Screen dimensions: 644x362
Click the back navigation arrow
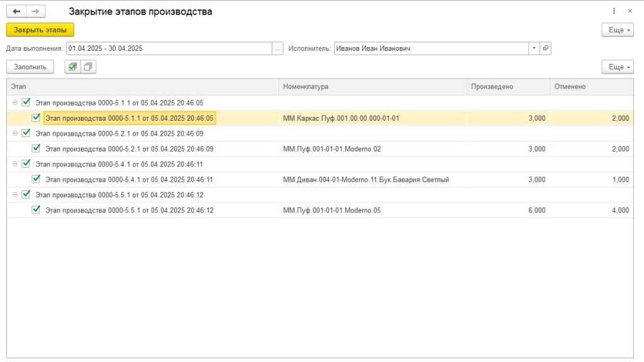16,11
